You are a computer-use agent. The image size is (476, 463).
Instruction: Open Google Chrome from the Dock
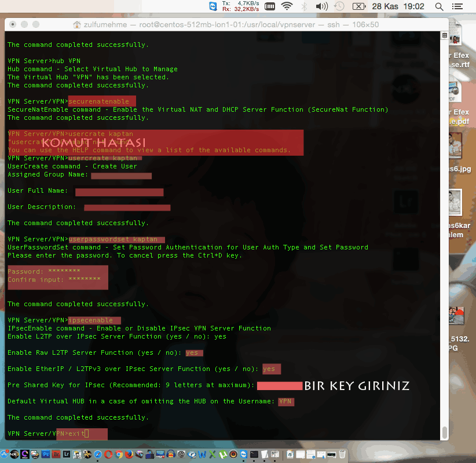pyautogui.click(x=118, y=454)
